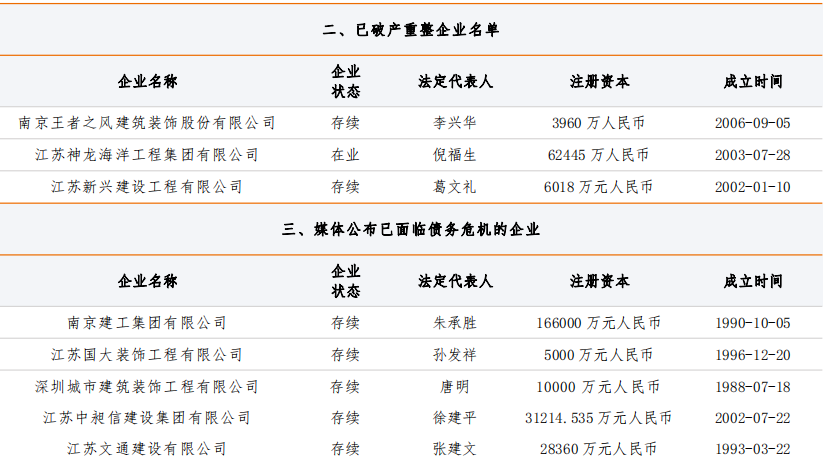The image size is (828, 466).
Task: Select company '江苏神龙海洋工程集团有限公司'
Action: point(147,155)
